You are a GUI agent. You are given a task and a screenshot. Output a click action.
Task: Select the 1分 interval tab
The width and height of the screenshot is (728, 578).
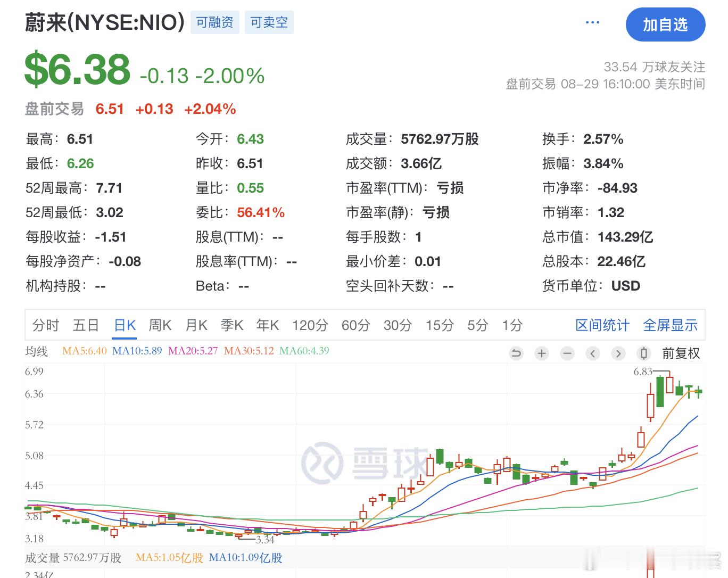point(512,325)
